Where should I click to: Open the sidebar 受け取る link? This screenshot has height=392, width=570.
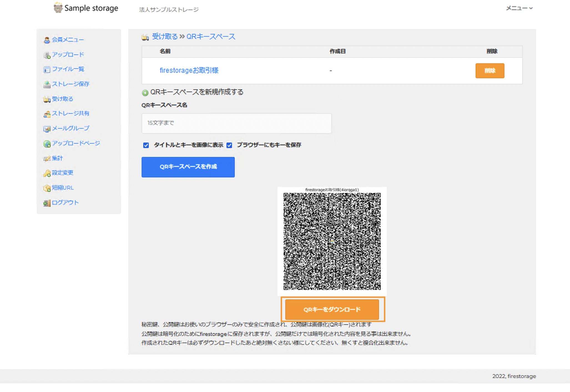point(62,99)
